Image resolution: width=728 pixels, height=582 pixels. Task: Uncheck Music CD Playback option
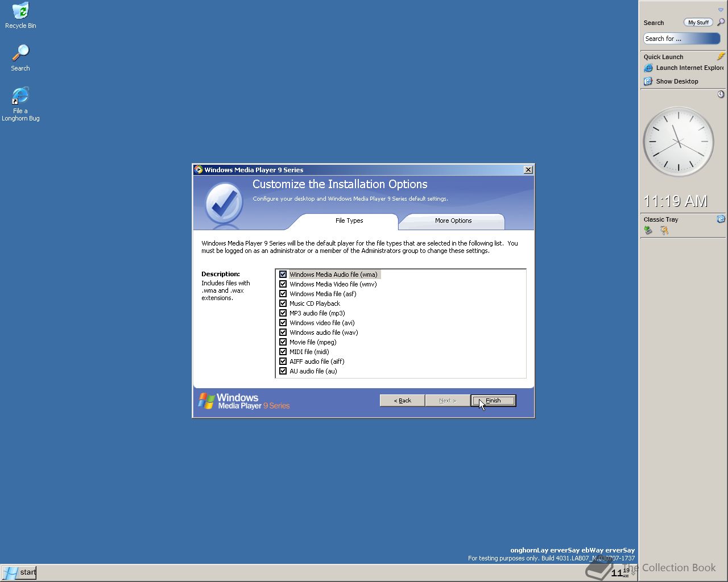pos(283,304)
